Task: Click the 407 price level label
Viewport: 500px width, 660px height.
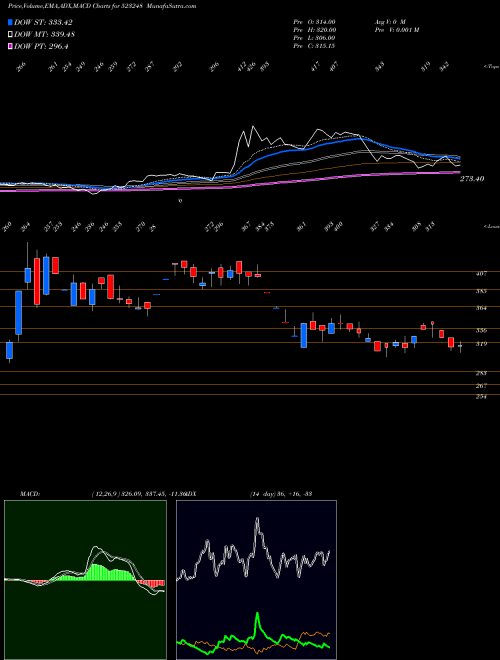Action: click(x=482, y=274)
